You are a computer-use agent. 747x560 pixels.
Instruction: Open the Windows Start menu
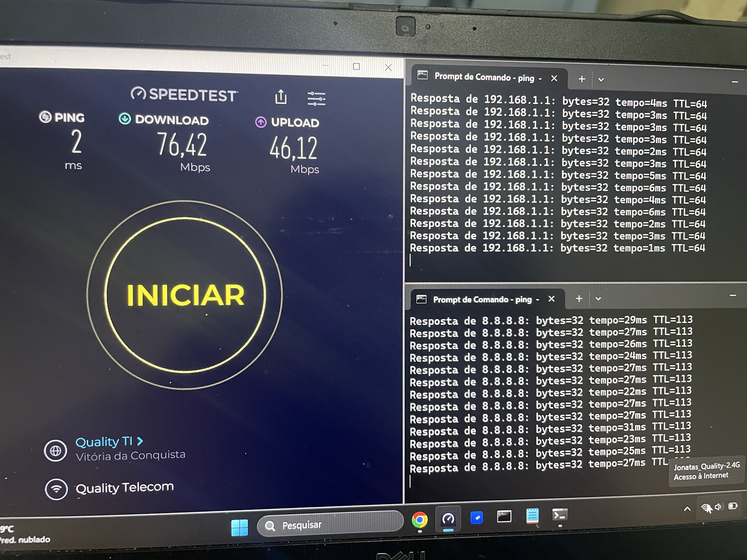pyautogui.click(x=239, y=527)
